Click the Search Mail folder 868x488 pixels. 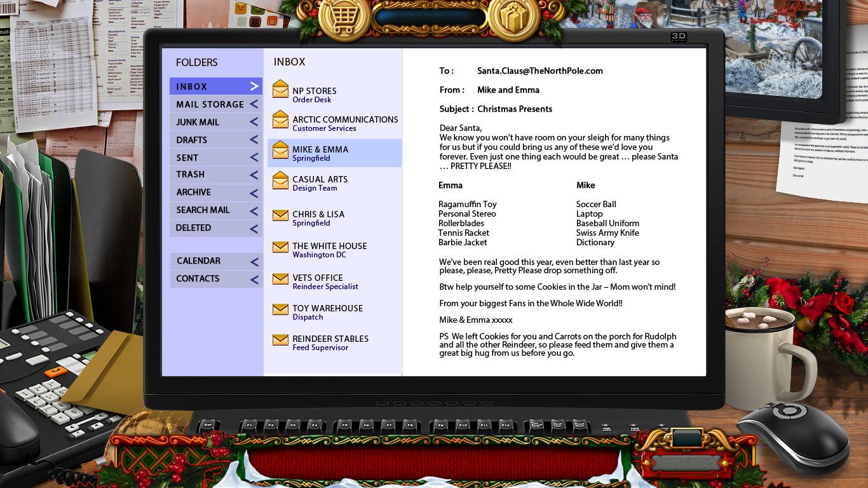tap(203, 210)
